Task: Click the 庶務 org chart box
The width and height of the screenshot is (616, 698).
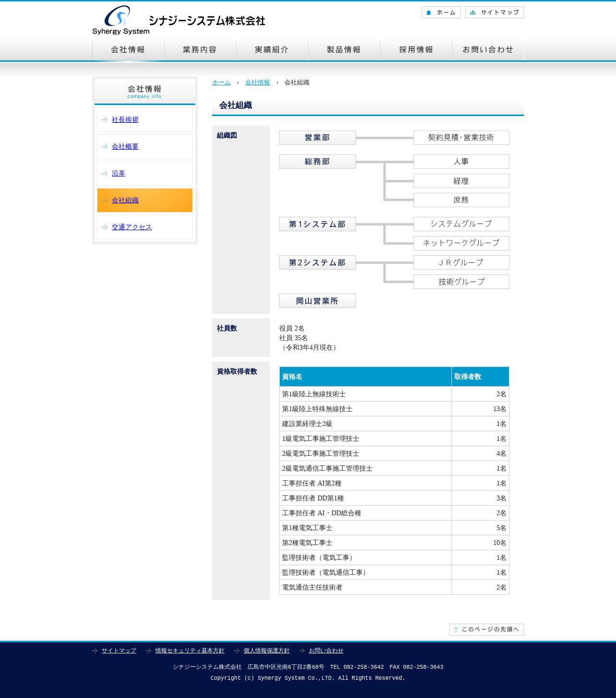Action: (462, 200)
